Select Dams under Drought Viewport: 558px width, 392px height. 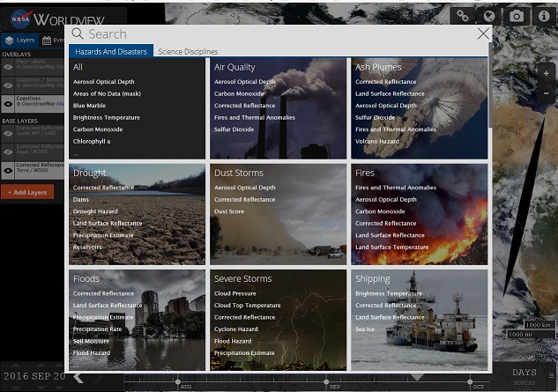(x=81, y=200)
